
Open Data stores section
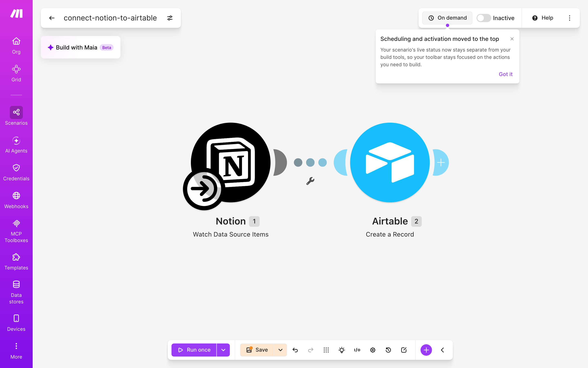coord(16,292)
